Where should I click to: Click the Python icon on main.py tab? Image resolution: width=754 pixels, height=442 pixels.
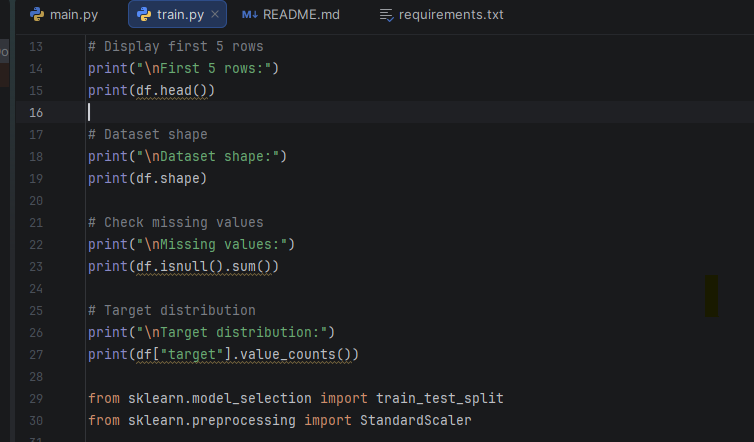pos(37,14)
